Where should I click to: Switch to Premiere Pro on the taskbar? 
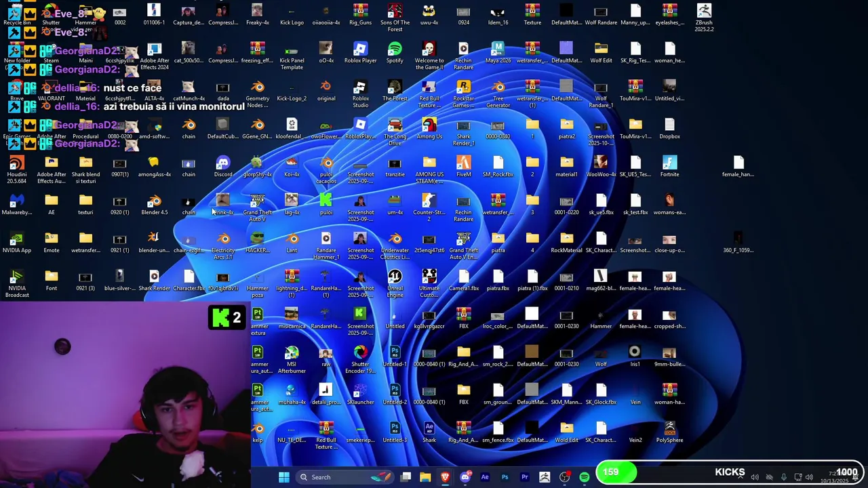(x=524, y=477)
